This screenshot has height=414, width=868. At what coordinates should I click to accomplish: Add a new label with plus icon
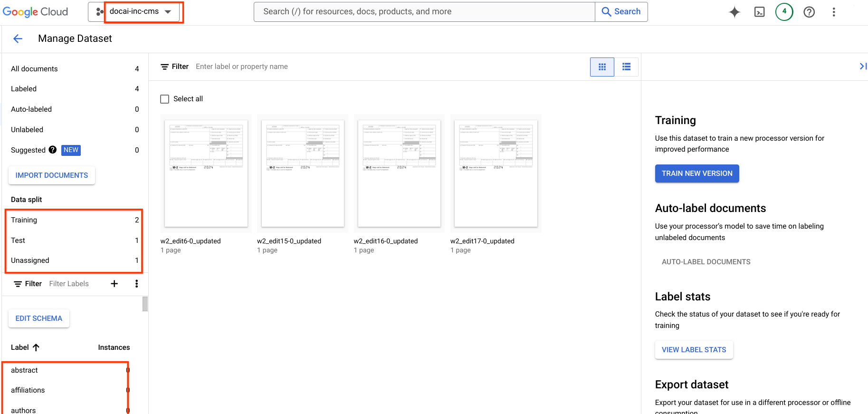pos(114,284)
